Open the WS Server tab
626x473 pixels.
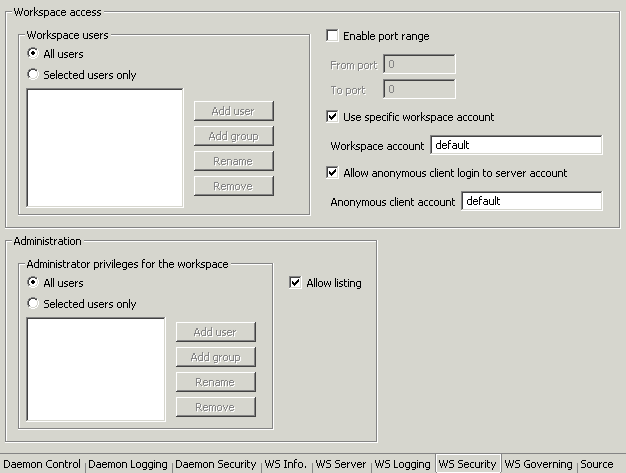click(341, 464)
